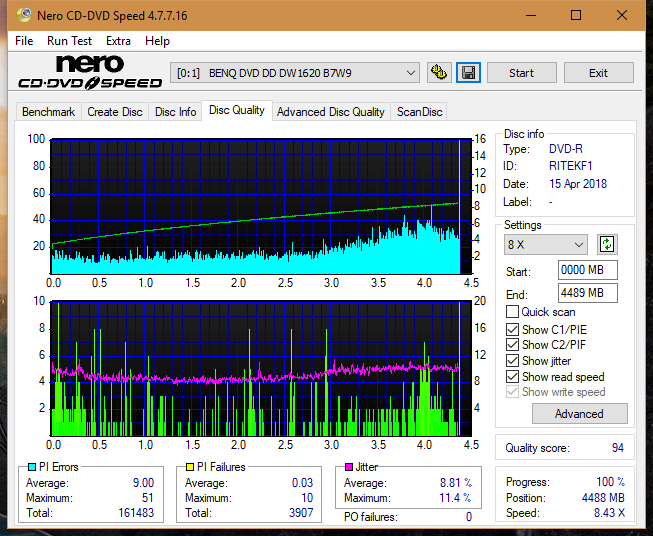Click the 15 Apr 2018 date value
The image size is (653, 536).
[x=578, y=184]
